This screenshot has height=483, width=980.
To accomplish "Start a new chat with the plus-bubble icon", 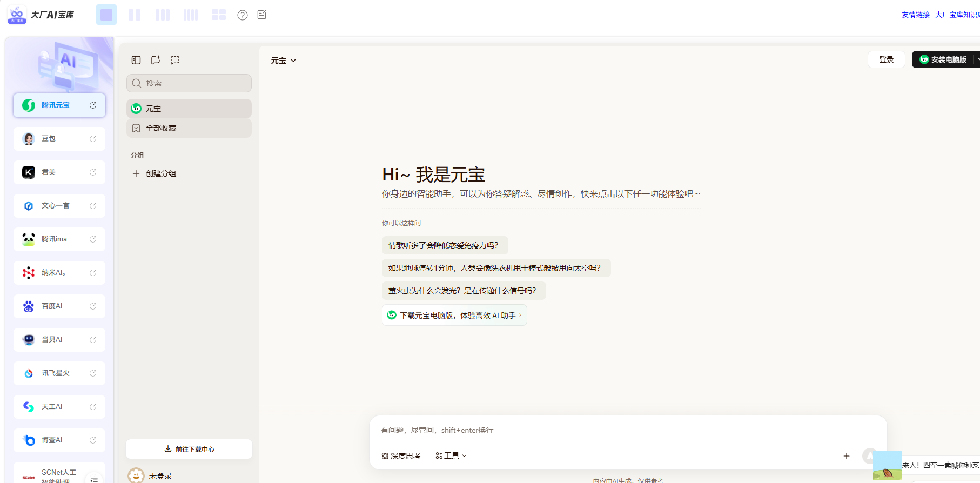I will (x=156, y=60).
